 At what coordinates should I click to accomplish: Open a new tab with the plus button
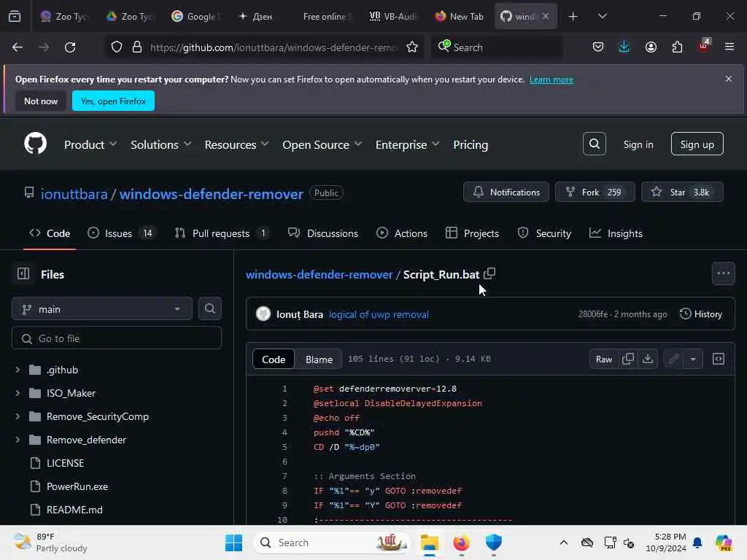pos(573,16)
